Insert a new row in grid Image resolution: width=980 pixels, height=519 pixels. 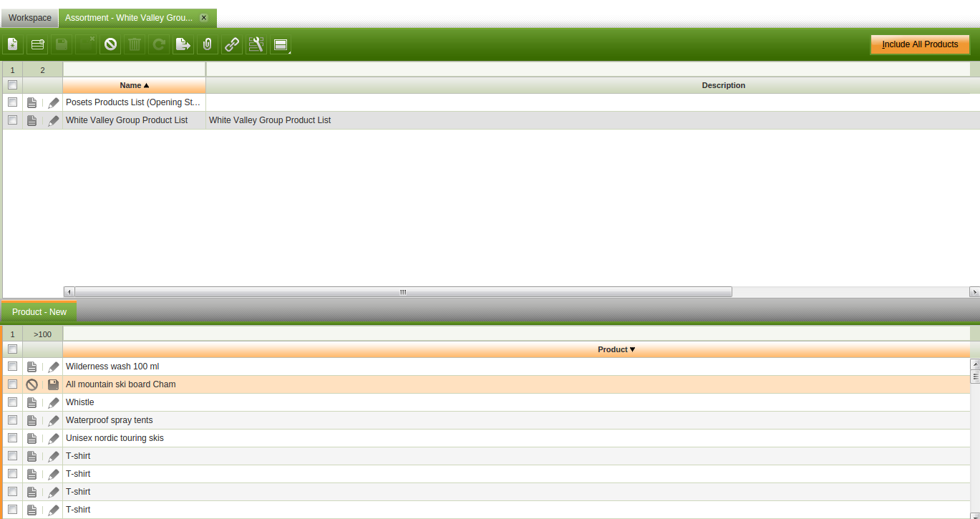[x=37, y=44]
